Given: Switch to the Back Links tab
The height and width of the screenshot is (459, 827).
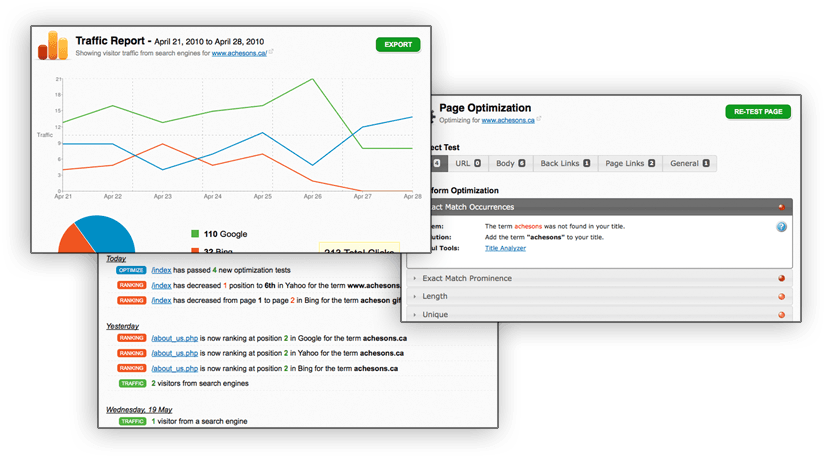Looking at the screenshot, I should [x=565, y=163].
